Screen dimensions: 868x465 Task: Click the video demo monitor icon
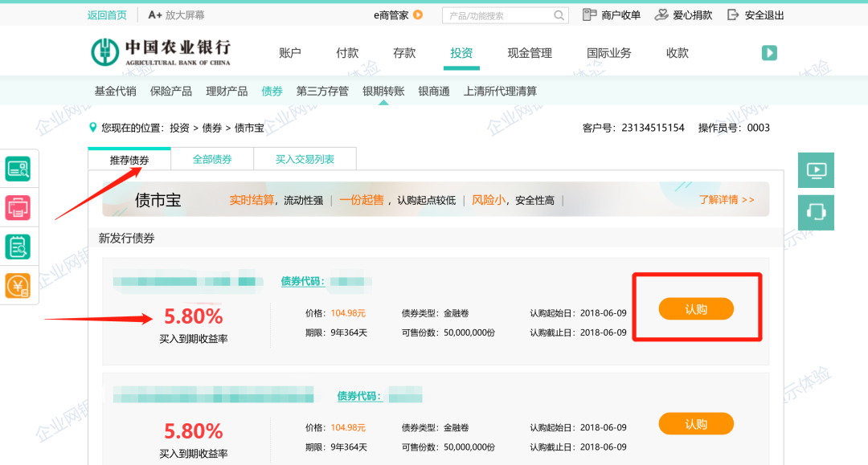[x=816, y=170]
